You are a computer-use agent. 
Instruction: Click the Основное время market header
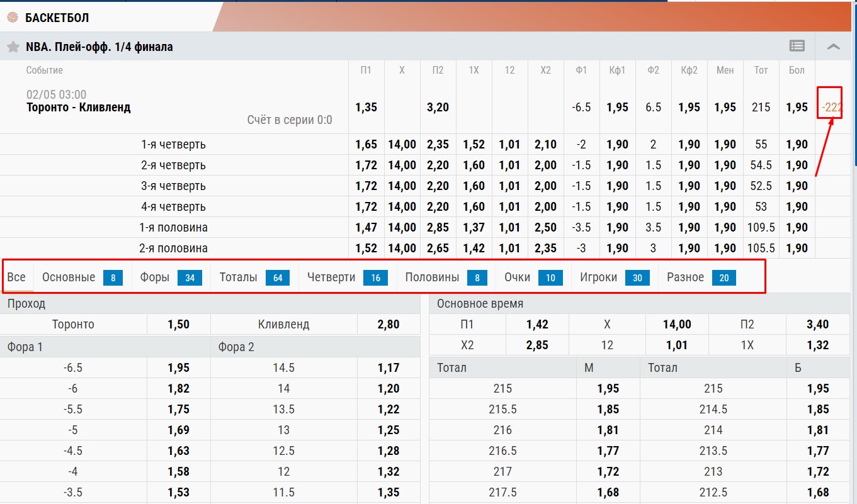point(639,304)
